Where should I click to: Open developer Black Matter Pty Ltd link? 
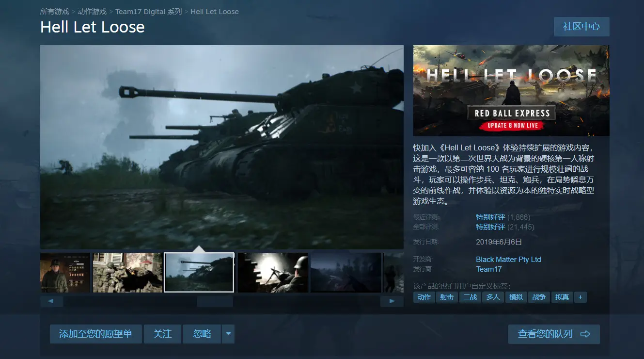point(508,260)
